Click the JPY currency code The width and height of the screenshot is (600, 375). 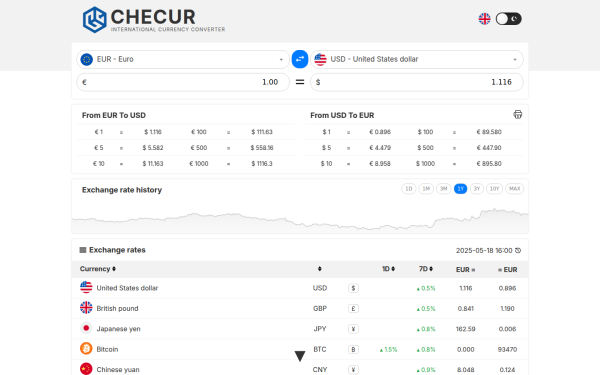point(320,329)
